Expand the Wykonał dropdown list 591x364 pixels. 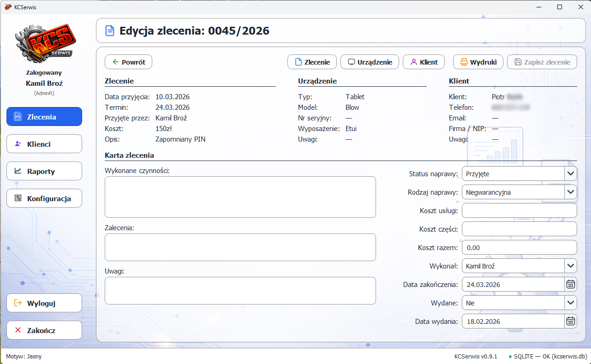point(571,266)
